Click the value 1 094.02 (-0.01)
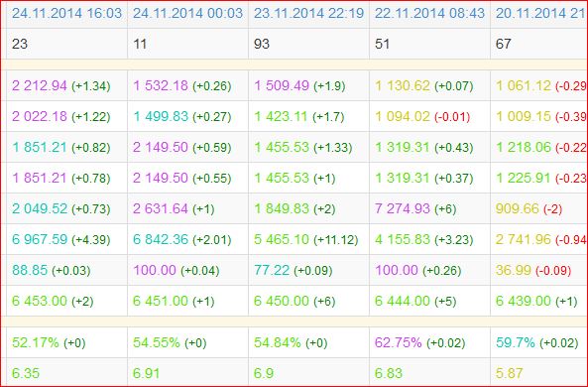588x387 pixels. (x=422, y=117)
